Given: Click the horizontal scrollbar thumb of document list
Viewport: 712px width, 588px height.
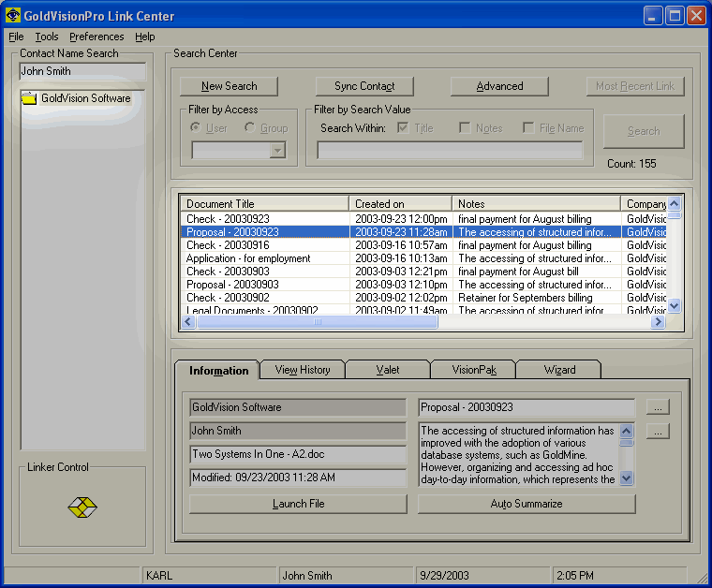Looking at the screenshot, I should 317,322.
